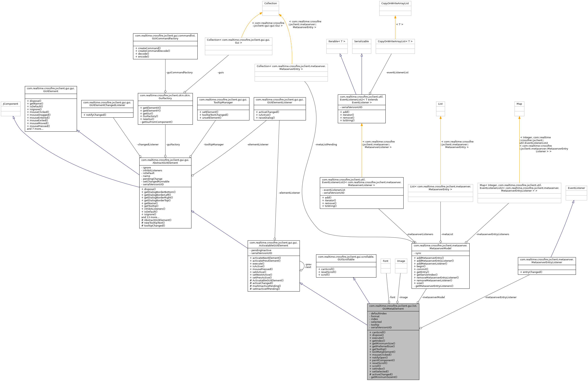Image resolution: width=588 pixels, height=381 pixels.
Task: Click '+ resetScroll()' in GUIScrollable box
Action: (x=327, y=272)
